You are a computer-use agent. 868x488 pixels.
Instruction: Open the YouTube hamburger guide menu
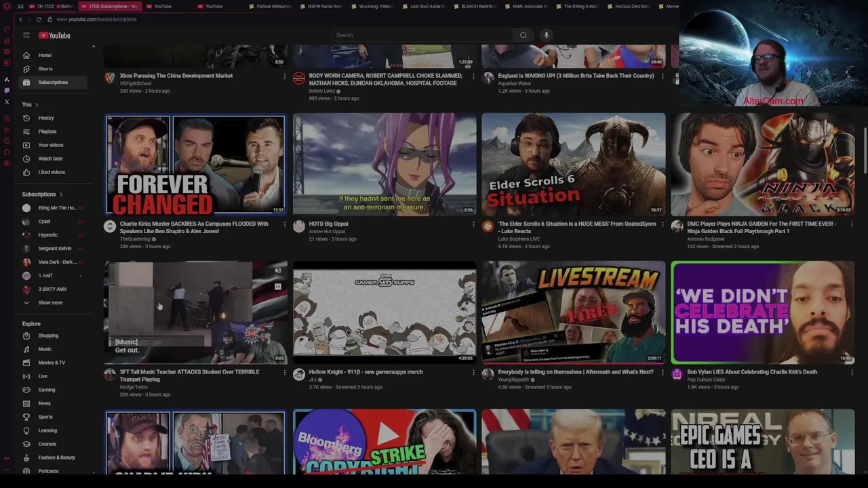pos(26,35)
